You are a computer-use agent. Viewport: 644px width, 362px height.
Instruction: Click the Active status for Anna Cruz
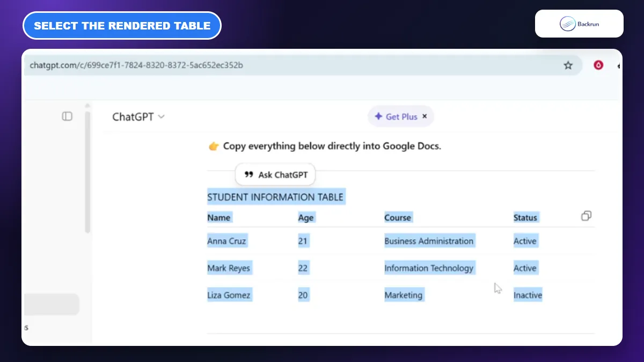pyautogui.click(x=525, y=241)
